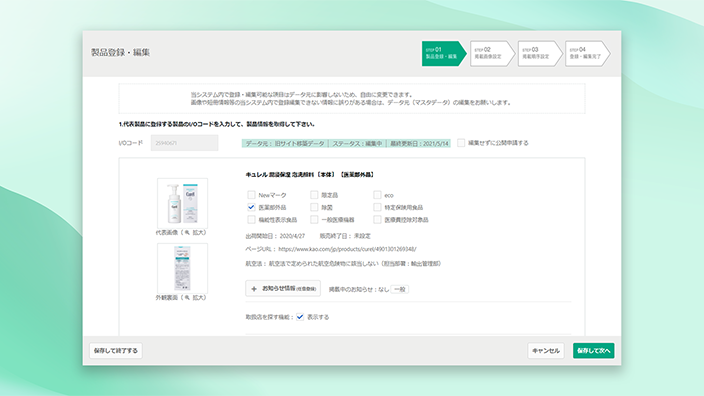Click the 製品登録・編集 dialog title
Image resolution: width=704 pixels, height=396 pixels.
120,53
